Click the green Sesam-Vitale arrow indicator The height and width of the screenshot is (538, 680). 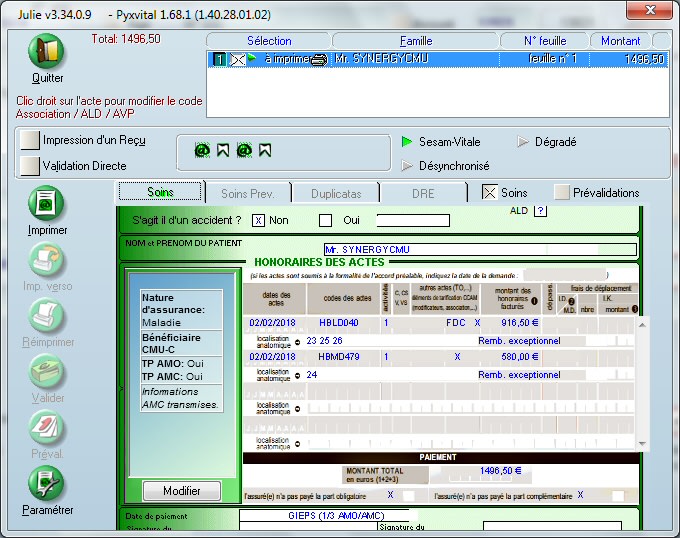click(407, 142)
